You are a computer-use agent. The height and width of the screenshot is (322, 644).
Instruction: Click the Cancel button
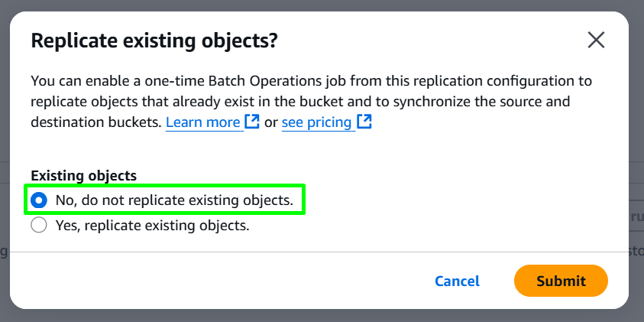[x=457, y=281]
